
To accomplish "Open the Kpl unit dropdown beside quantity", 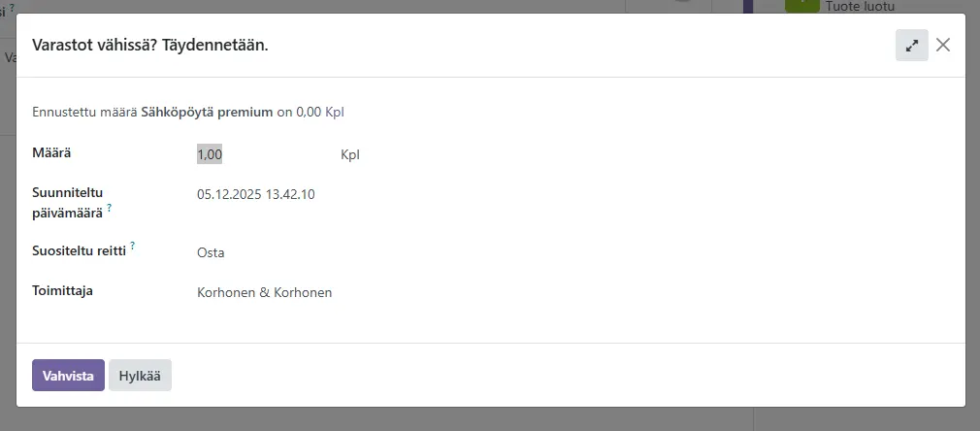I will coord(350,154).
